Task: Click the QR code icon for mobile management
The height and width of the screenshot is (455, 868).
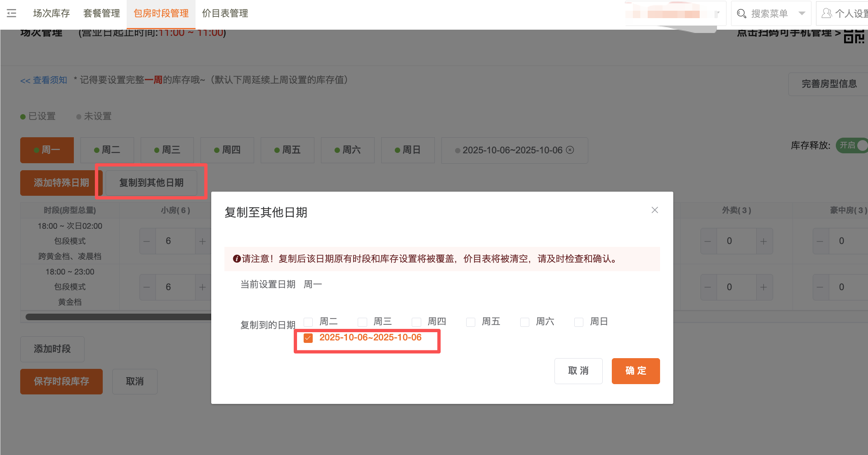Action: pyautogui.click(x=854, y=36)
